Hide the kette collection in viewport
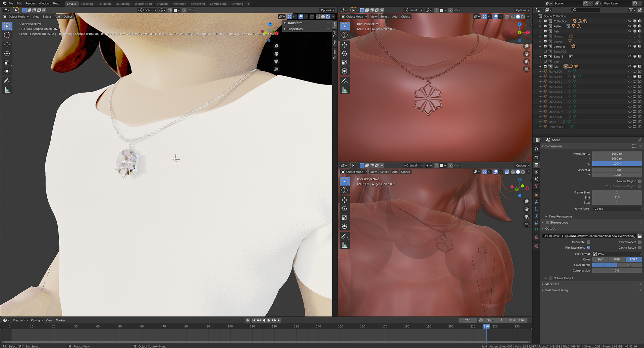 (x=630, y=26)
